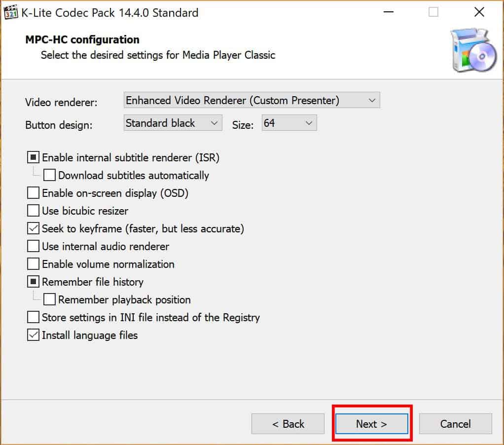The width and height of the screenshot is (504, 445).
Task: Open the Video renderer dropdown
Action: (x=252, y=100)
